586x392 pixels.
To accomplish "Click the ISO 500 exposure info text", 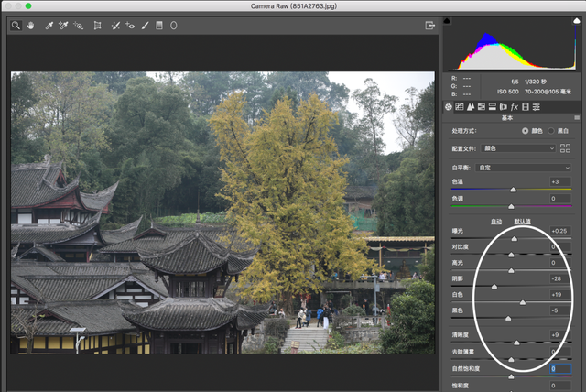I will click(x=508, y=92).
